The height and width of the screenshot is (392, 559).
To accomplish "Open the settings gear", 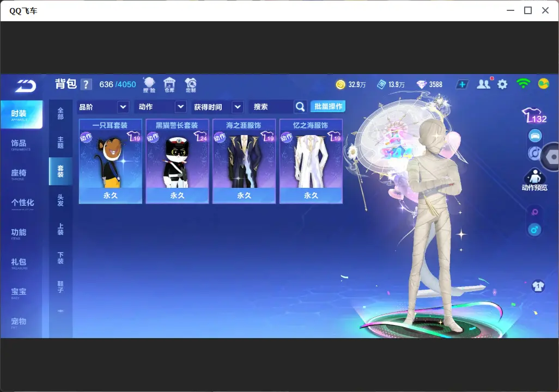I will [x=502, y=84].
